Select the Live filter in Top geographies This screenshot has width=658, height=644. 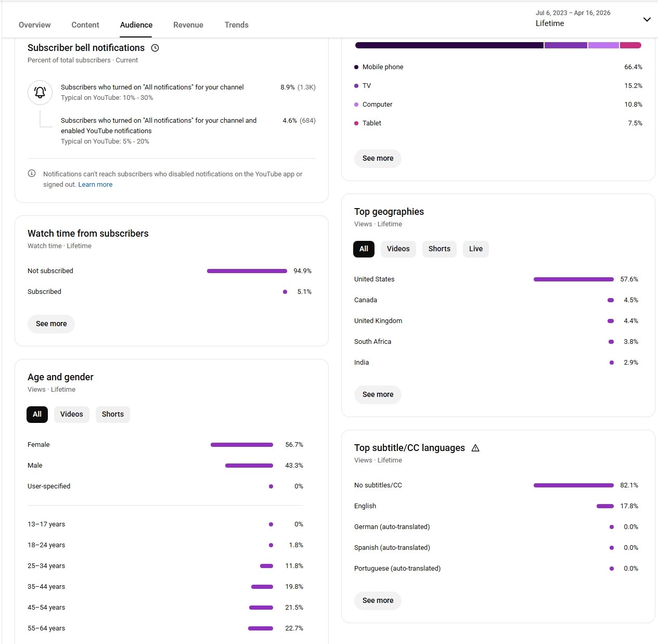(x=475, y=249)
